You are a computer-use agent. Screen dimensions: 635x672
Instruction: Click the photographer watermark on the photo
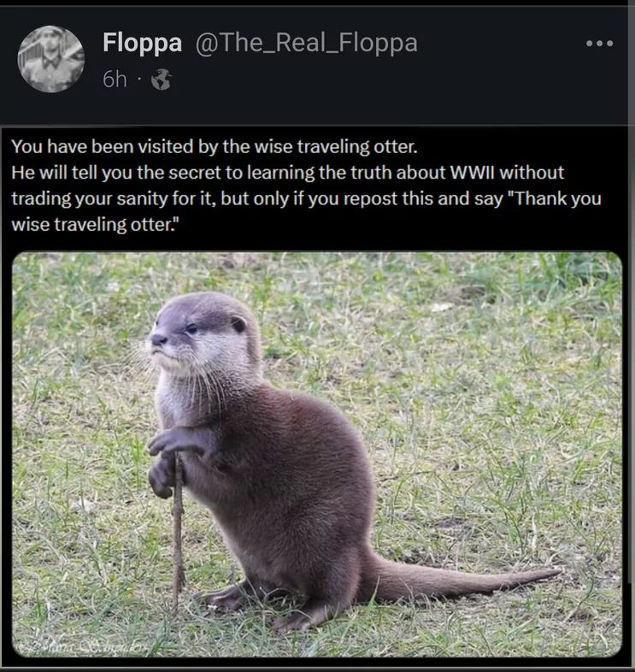[85, 646]
